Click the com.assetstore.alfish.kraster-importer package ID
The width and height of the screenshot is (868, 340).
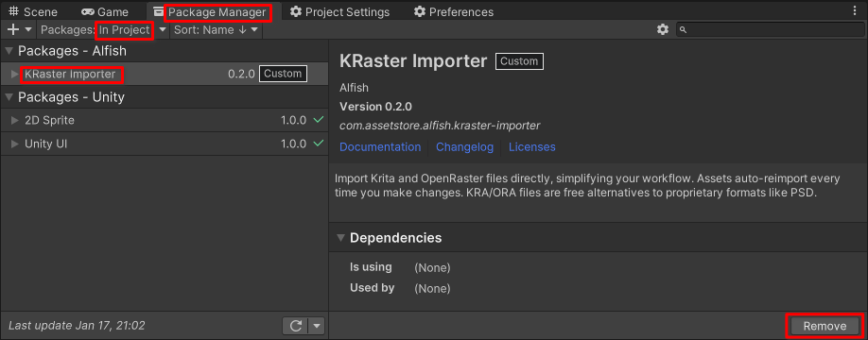tap(440, 126)
